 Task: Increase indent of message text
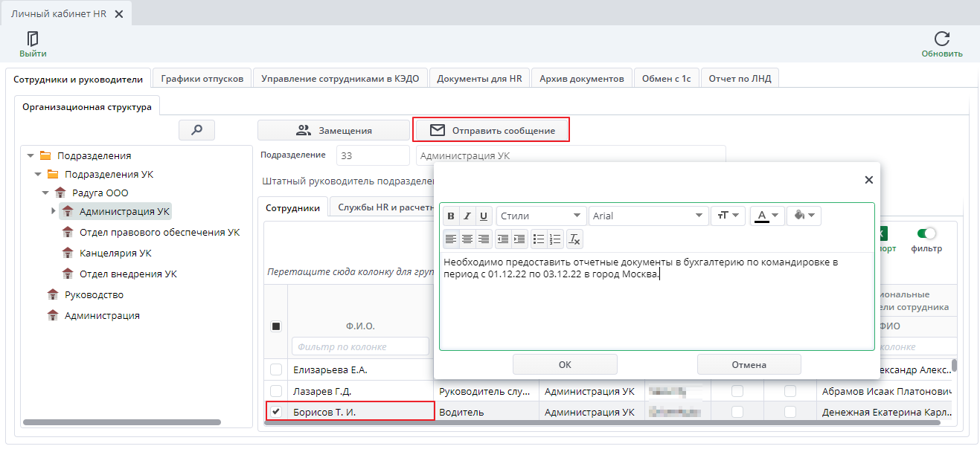pos(519,239)
